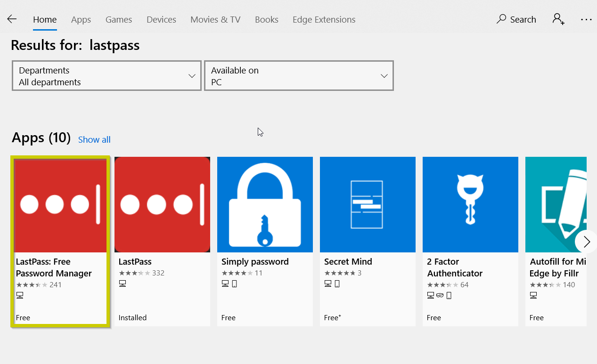Open the Games section
This screenshot has height=364, width=597.
tap(118, 19)
